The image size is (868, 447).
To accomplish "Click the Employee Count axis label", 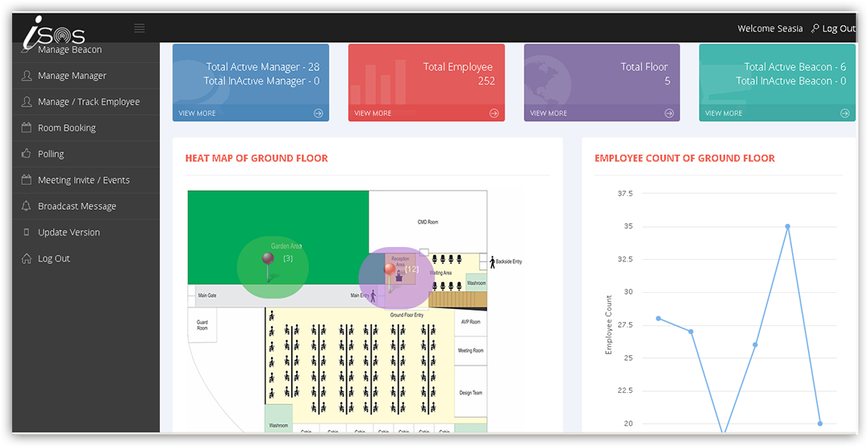I will (609, 324).
